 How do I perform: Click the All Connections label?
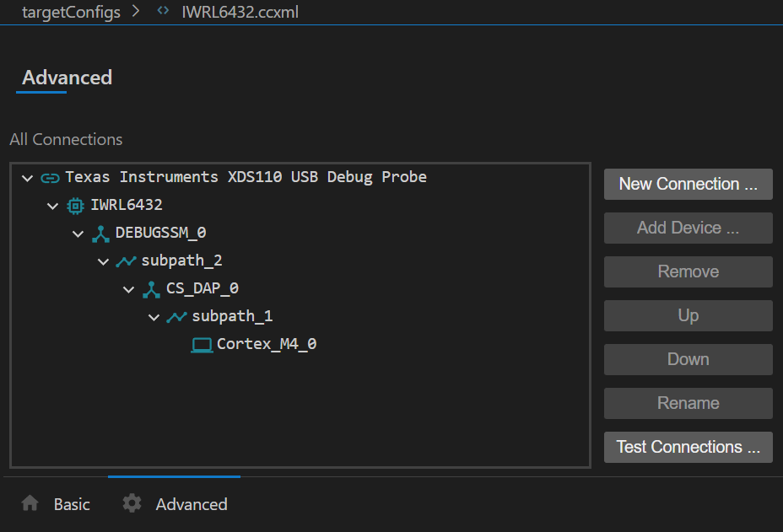click(66, 140)
